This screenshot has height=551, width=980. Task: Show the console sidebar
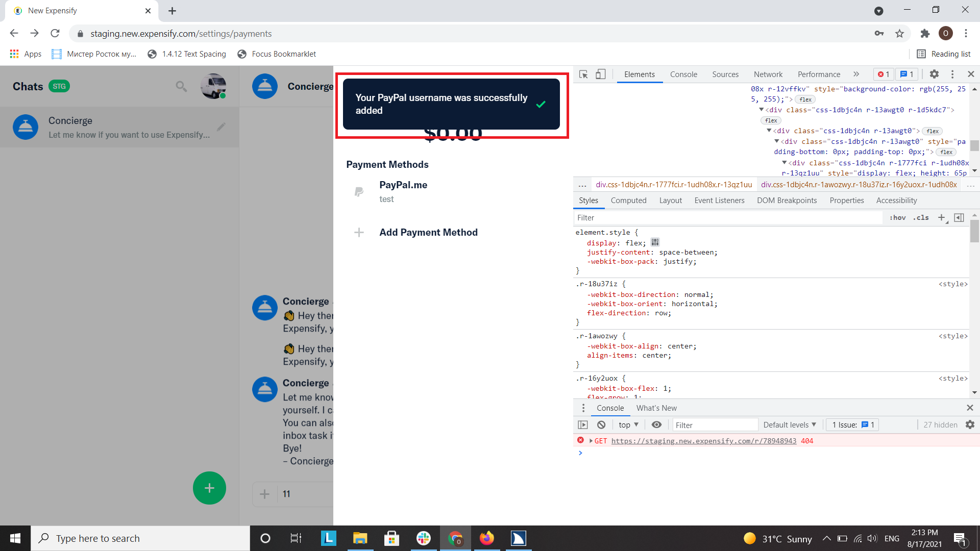point(583,425)
